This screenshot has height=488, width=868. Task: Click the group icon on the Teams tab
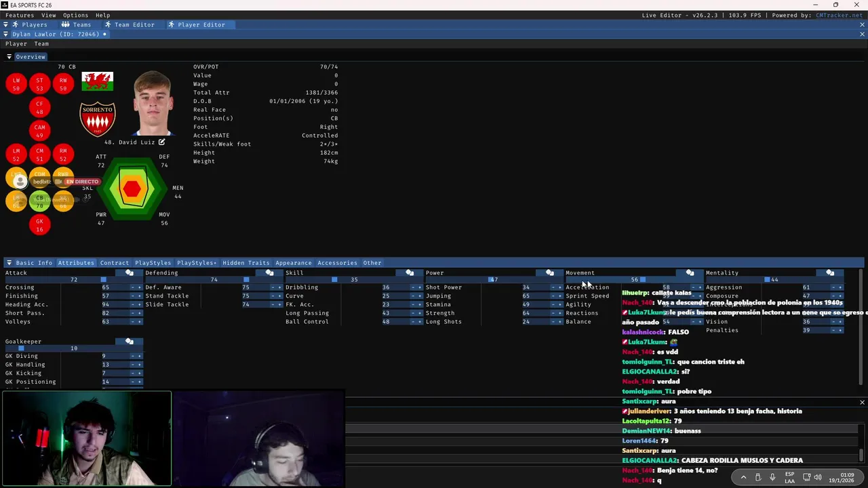[65, 24]
